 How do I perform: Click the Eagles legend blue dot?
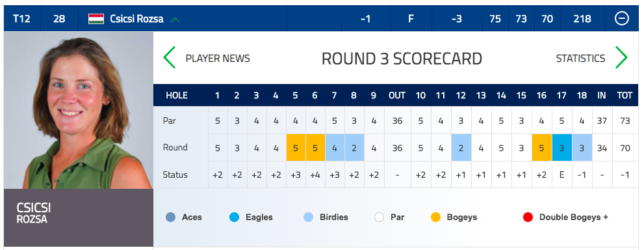coord(234,217)
